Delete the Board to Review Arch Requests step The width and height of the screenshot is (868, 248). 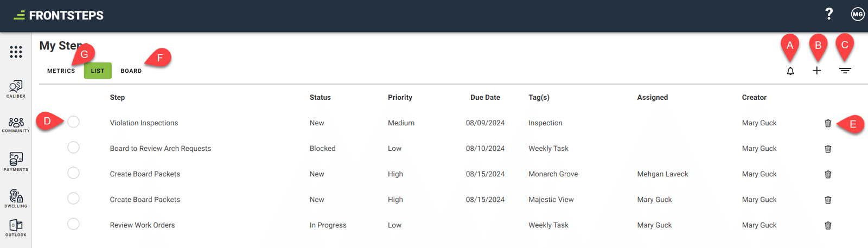[x=828, y=149]
